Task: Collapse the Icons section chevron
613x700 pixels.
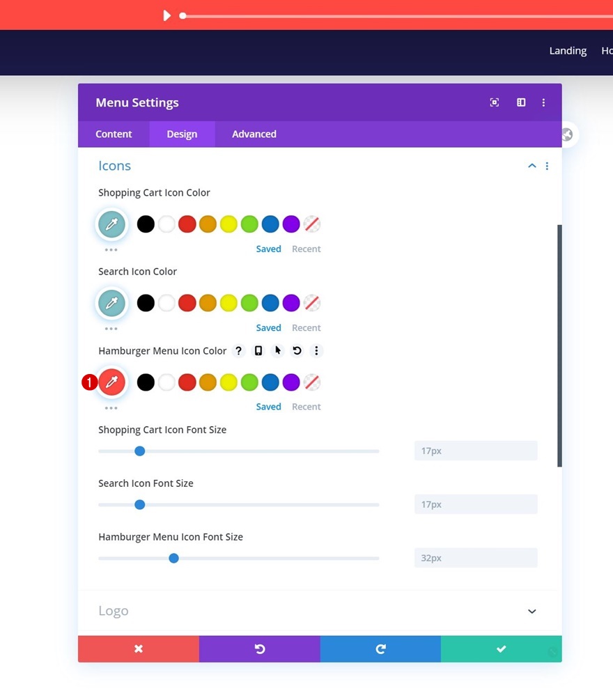Action: [531, 166]
